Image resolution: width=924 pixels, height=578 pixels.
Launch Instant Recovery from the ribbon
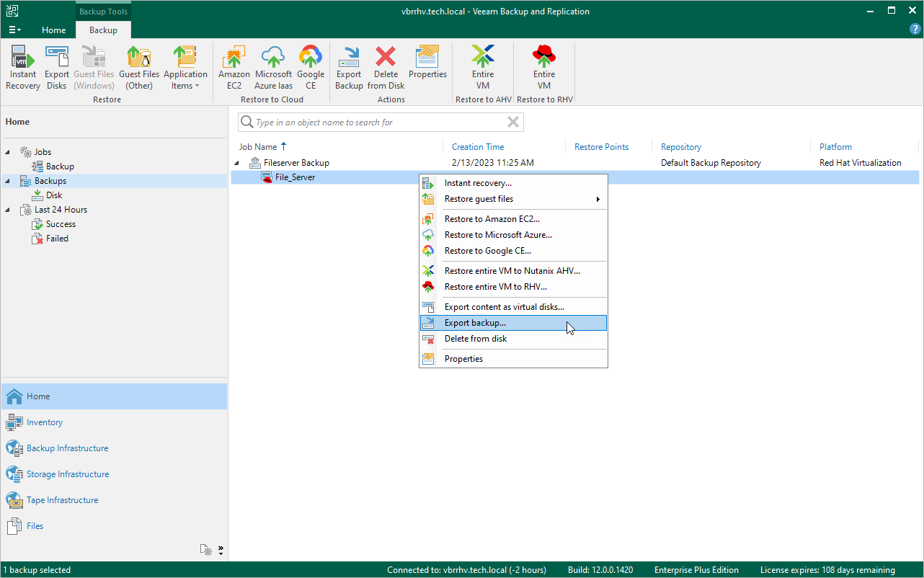pos(23,67)
